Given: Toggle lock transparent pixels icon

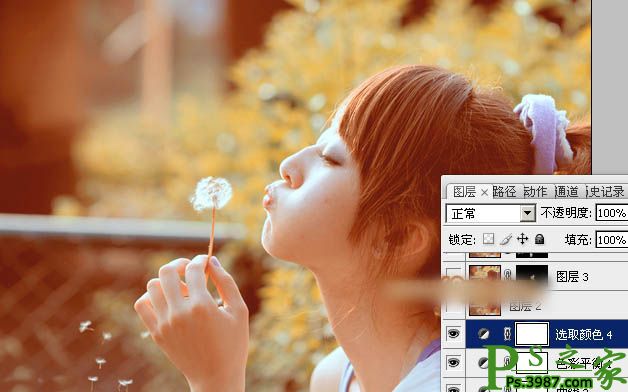Looking at the screenshot, I should [x=488, y=239].
